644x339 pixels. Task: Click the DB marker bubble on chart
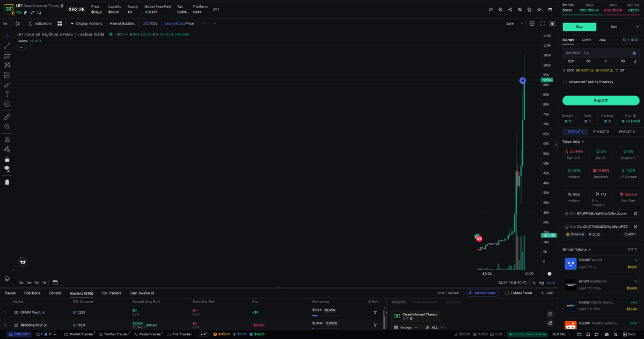[x=479, y=238]
